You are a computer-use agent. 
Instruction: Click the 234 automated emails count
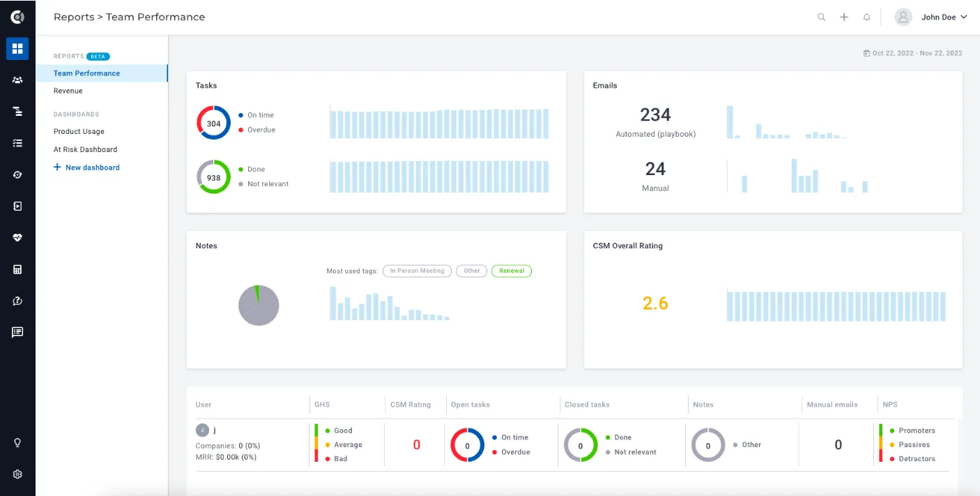[x=655, y=114]
